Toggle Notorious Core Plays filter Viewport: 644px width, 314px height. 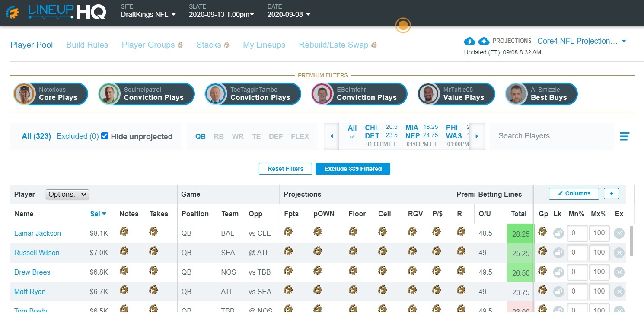pos(51,94)
